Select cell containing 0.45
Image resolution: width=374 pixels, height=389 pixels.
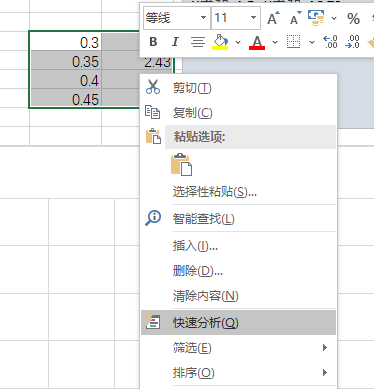click(66, 98)
